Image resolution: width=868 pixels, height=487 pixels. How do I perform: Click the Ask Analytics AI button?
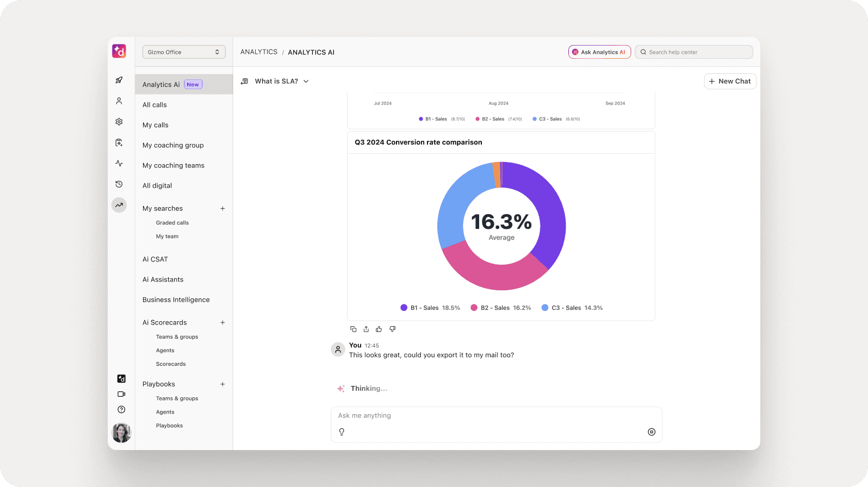(599, 52)
